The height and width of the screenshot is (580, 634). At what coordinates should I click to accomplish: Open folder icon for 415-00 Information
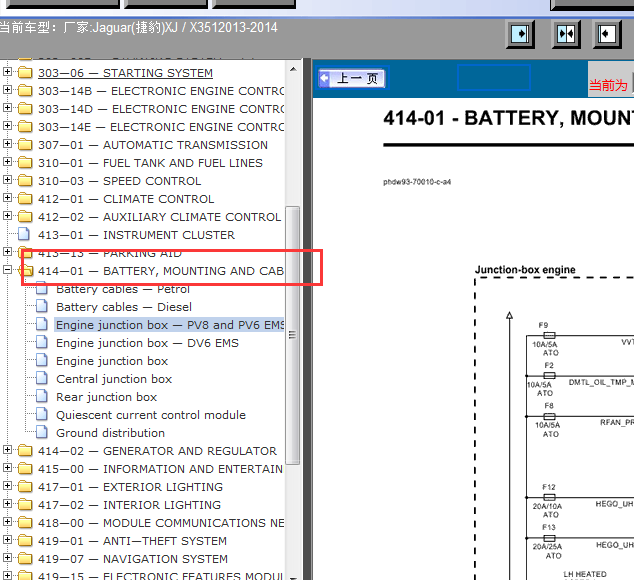click(x=25, y=468)
